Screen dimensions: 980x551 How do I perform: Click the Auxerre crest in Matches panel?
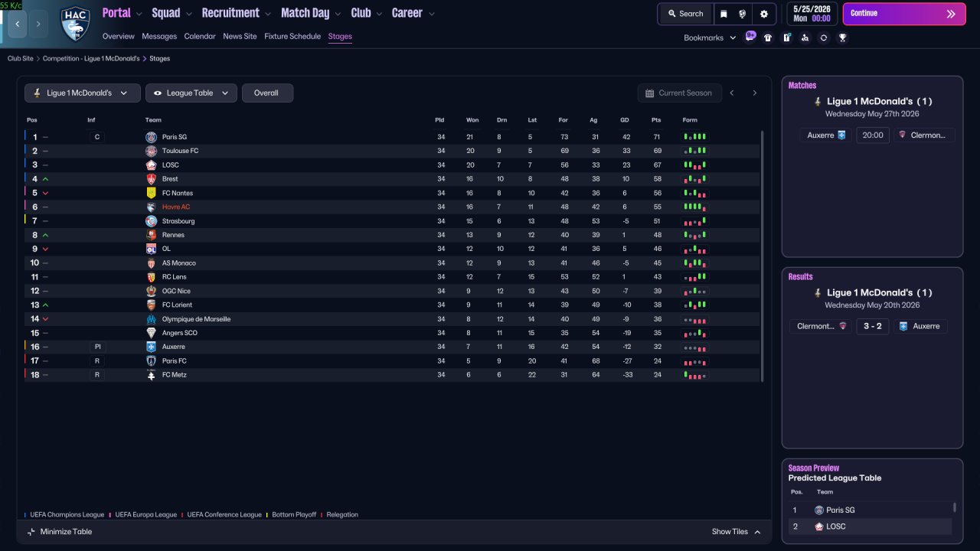pos(842,135)
